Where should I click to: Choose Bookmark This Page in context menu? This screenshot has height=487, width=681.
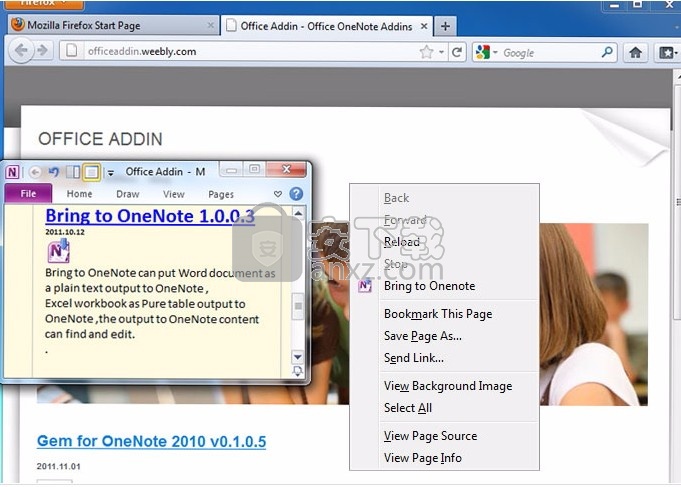pos(444,314)
